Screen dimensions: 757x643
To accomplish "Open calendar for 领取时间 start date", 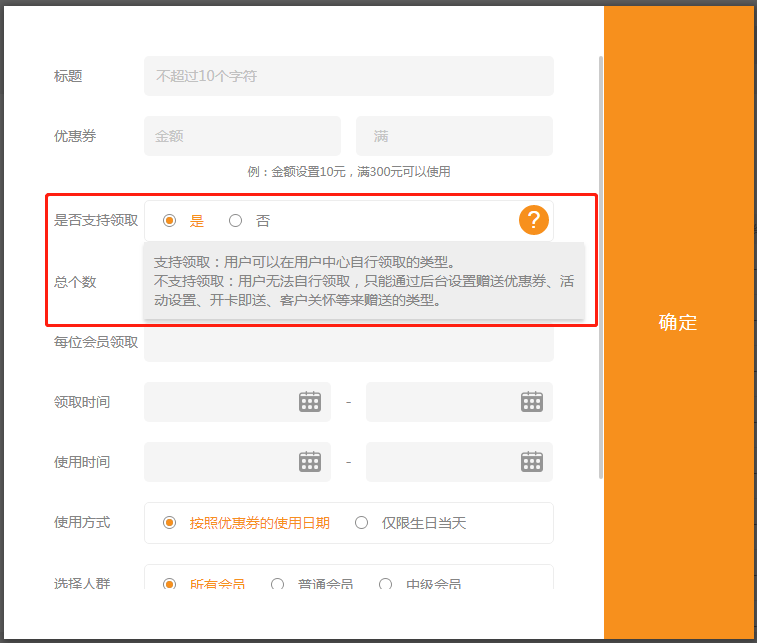I will click(310, 401).
